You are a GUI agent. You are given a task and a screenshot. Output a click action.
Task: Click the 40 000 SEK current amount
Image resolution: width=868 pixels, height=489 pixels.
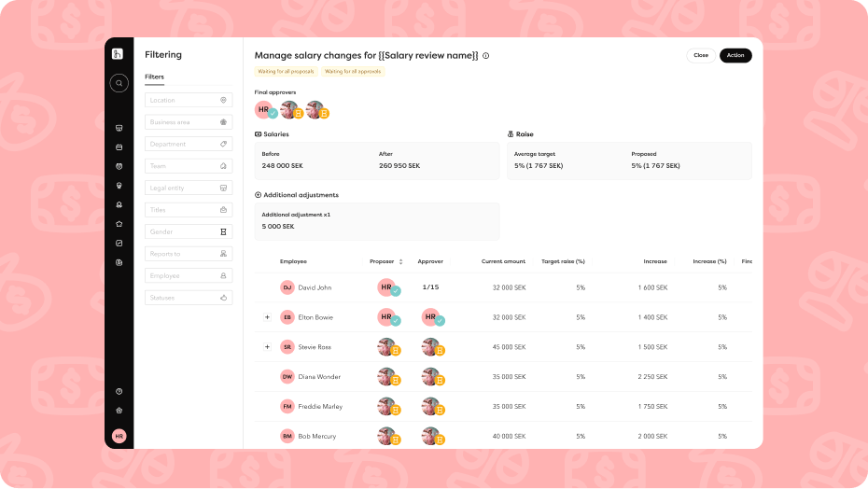tap(510, 437)
